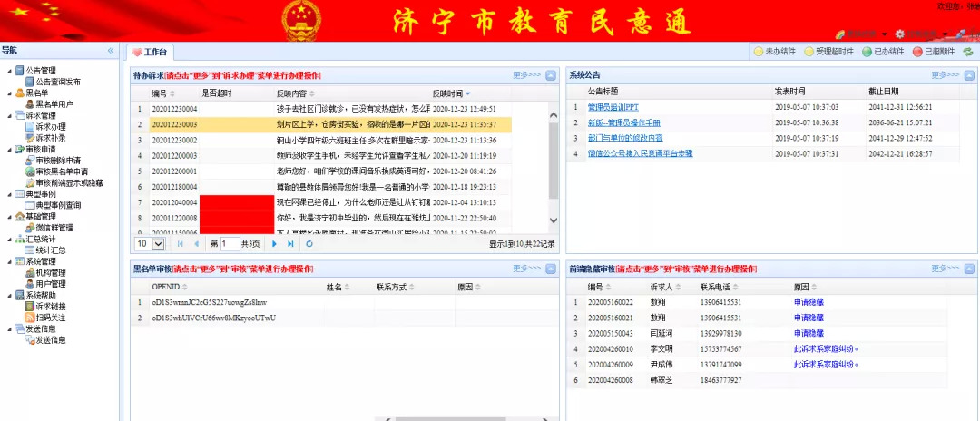Sort 前端隐藏审核 by 诉求人 column

(x=664, y=288)
